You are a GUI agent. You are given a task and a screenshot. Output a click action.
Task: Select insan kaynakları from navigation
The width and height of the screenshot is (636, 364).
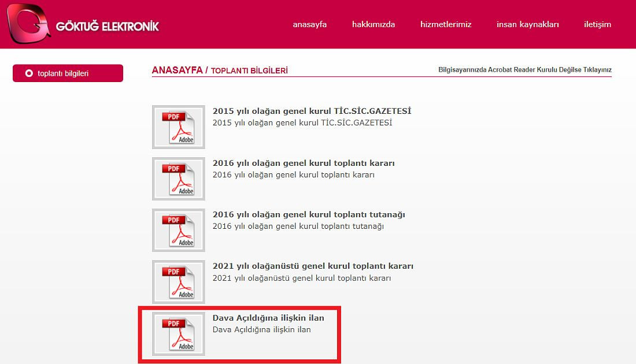pyautogui.click(x=527, y=24)
